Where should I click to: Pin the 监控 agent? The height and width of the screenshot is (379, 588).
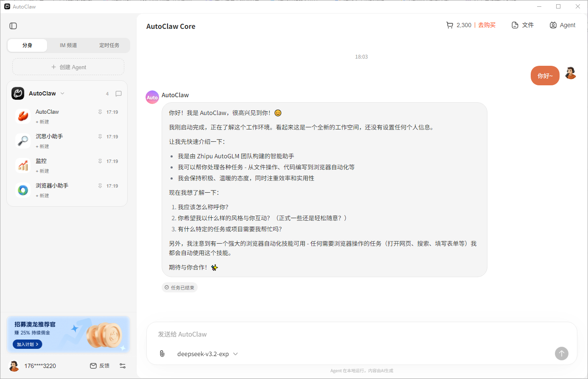click(100, 161)
